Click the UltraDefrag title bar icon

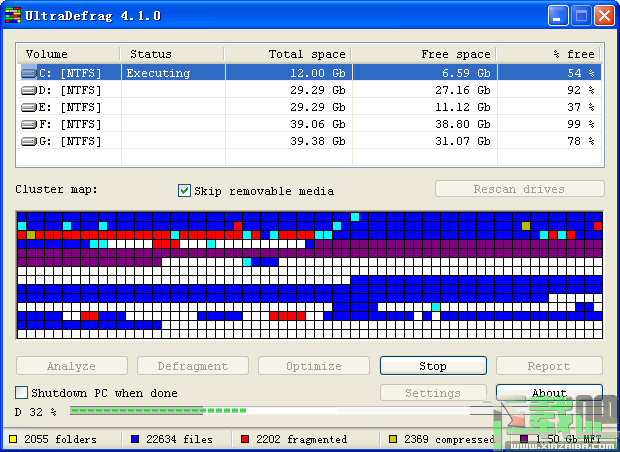13,16
